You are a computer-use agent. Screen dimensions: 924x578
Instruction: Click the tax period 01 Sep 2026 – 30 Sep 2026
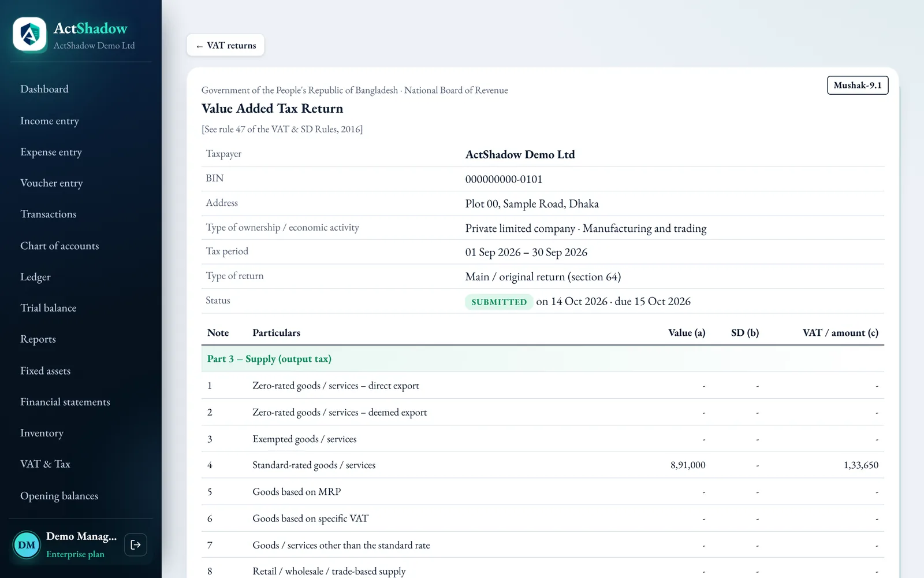pos(526,252)
